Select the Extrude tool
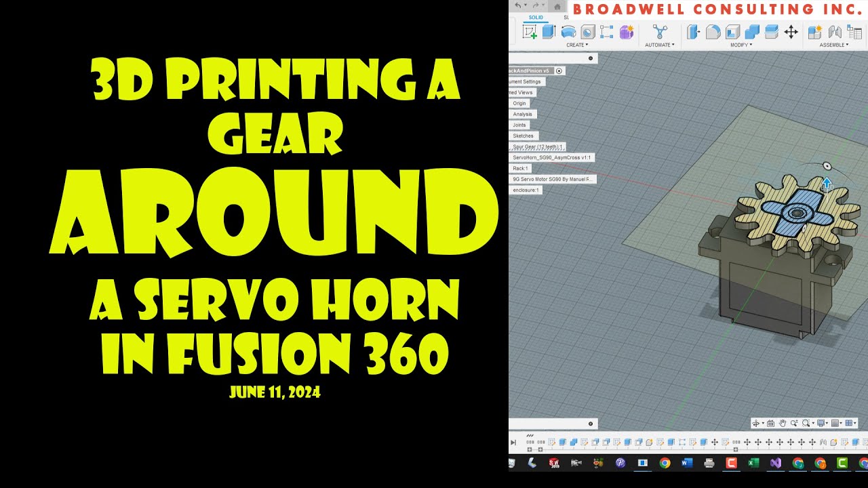The image size is (868, 488). (549, 32)
